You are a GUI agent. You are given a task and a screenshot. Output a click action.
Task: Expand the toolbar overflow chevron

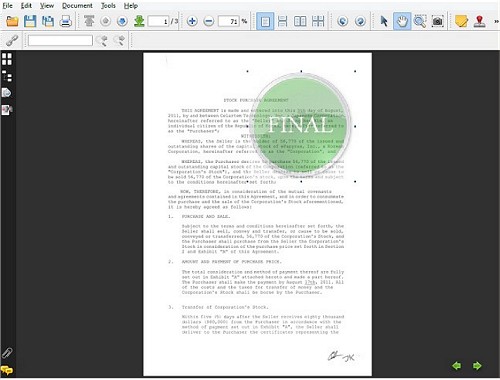click(496, 21)
